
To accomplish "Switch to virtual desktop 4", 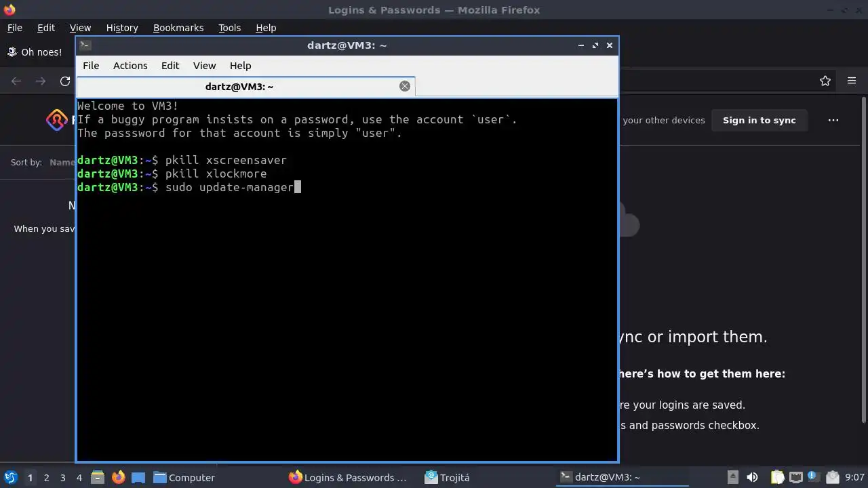I will [x=79, y=478].
